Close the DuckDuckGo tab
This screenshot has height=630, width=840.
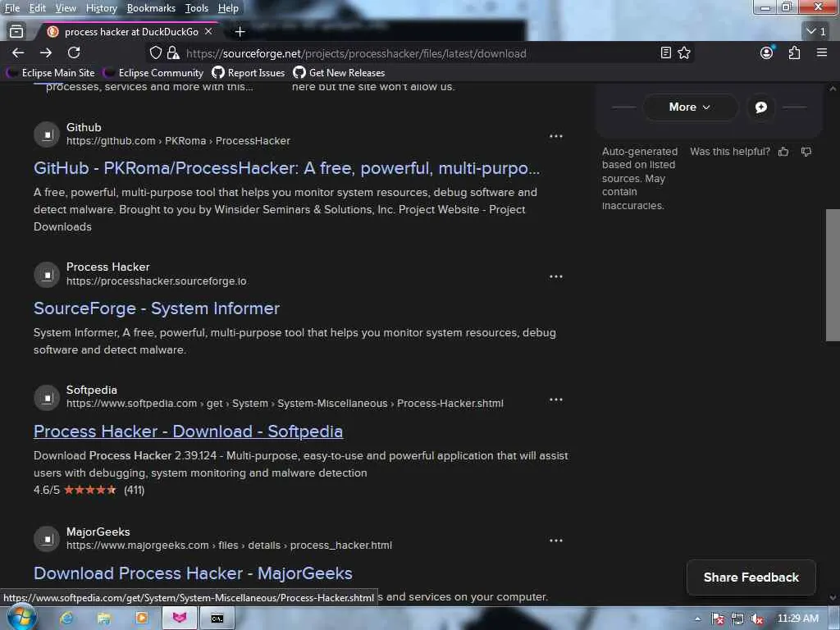[x=208, y=32]
